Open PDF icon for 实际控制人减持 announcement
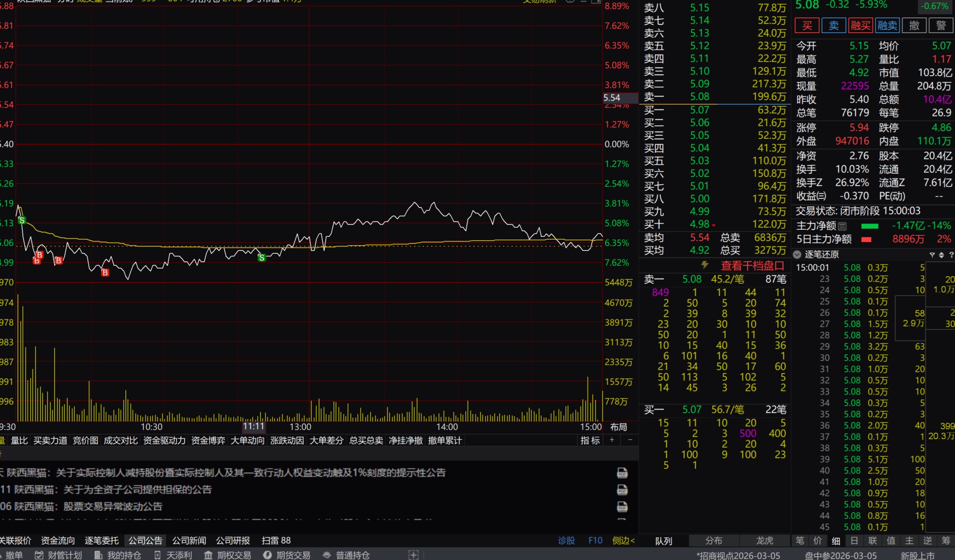The image size is (955, 560). coord(622,473)
